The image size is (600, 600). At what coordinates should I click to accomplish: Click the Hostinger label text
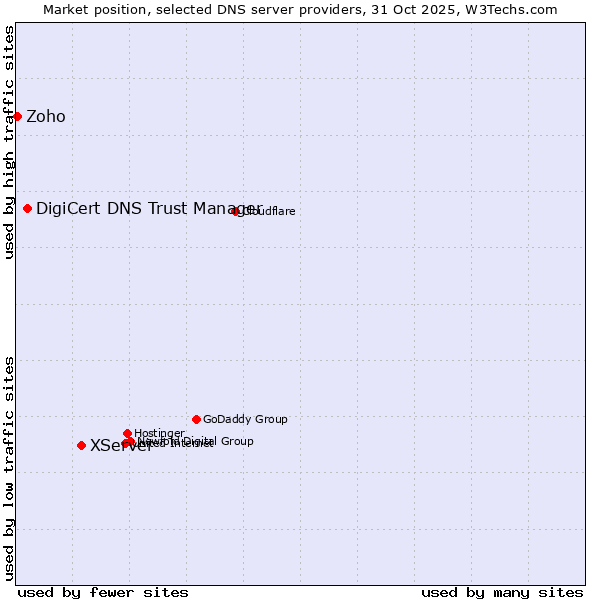[x=159, y=433]
